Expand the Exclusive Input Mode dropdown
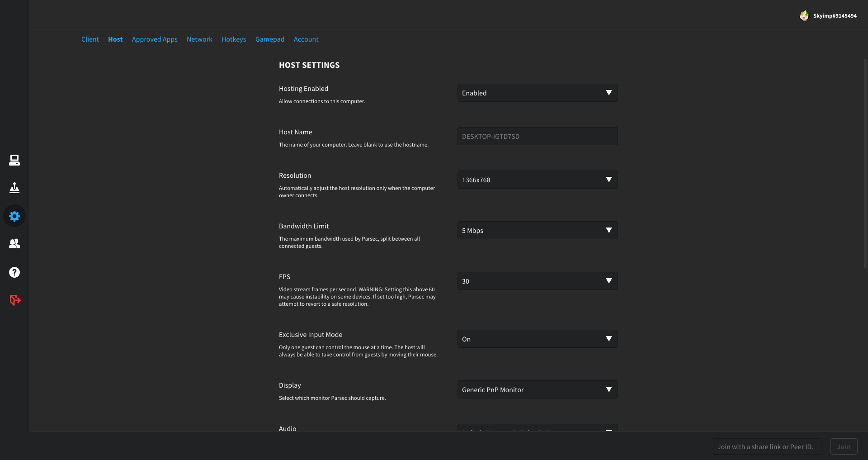 point(538,339)
